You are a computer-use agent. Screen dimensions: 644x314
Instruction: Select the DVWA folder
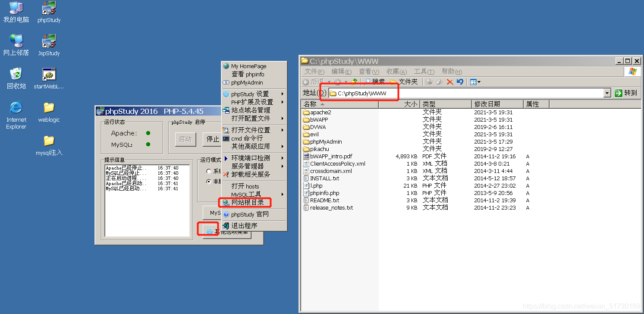point(314,127)
